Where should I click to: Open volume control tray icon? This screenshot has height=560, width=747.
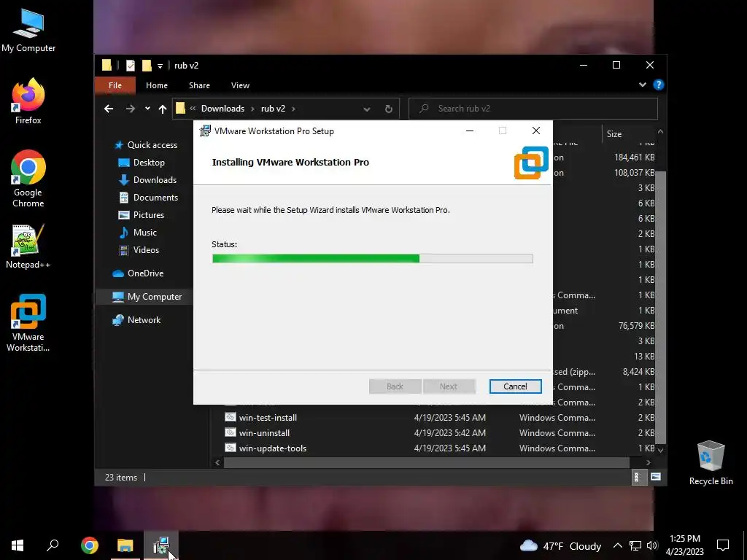tap(652, 545)
